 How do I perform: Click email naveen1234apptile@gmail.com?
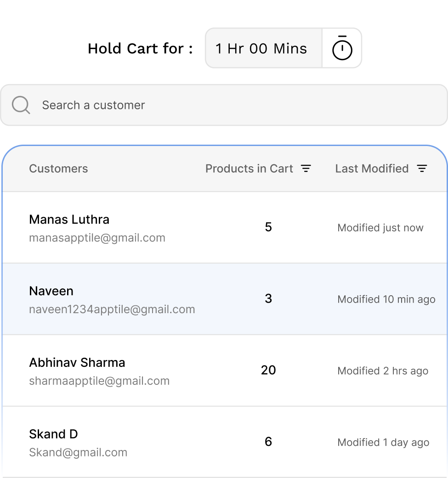(112, 309)
